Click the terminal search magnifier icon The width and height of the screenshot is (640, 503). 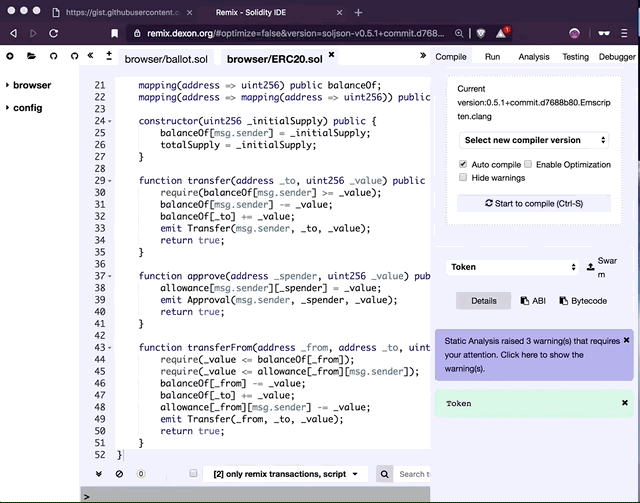pyautogui.click(x=384, y=474)
